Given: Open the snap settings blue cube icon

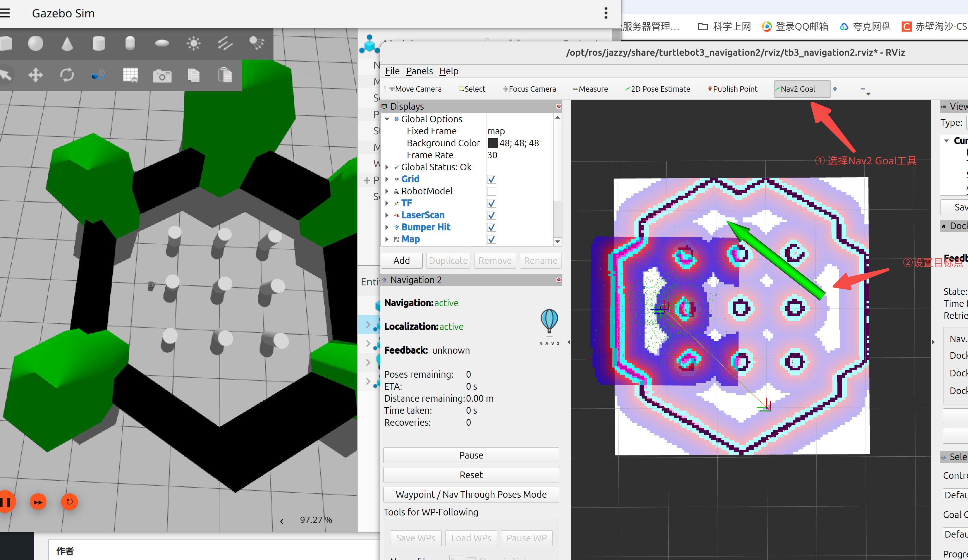Looking at the screenshot, I should 99,75.
